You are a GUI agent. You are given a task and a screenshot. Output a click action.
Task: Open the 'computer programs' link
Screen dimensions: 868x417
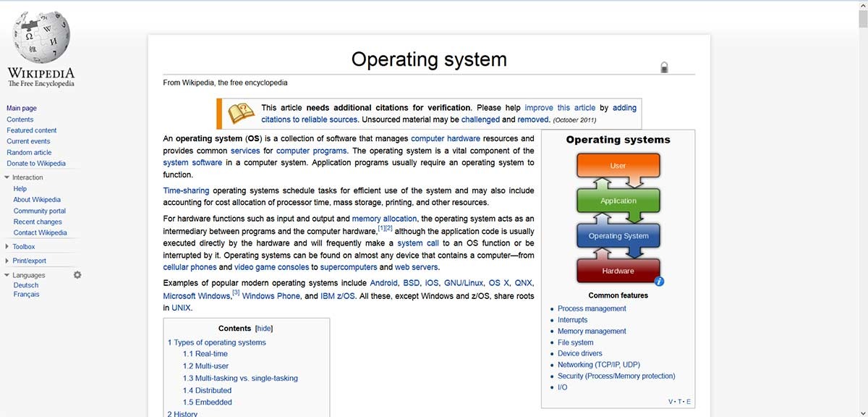312,151
